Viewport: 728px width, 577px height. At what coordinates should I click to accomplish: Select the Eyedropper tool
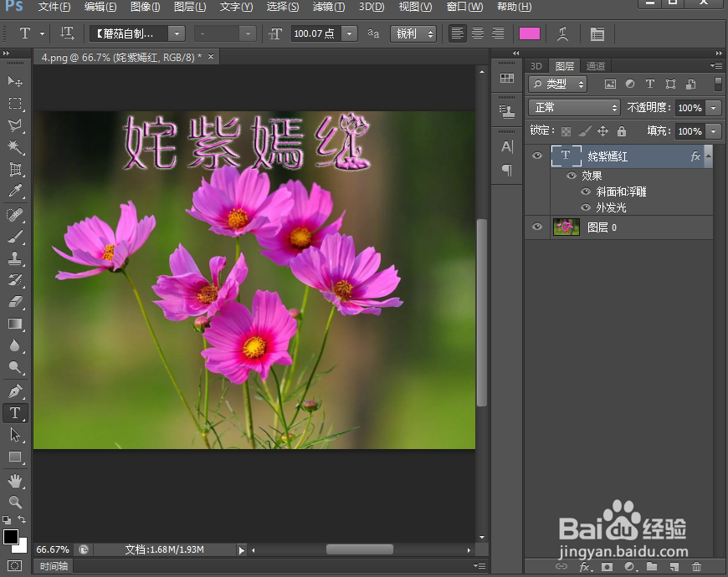(15, 191)
